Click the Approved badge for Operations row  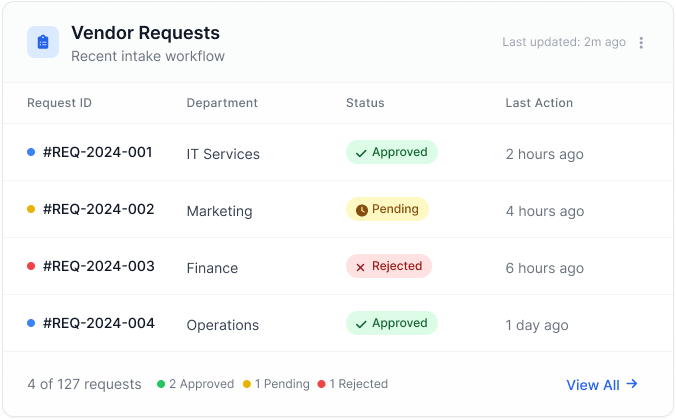click(x=391, y=324)
